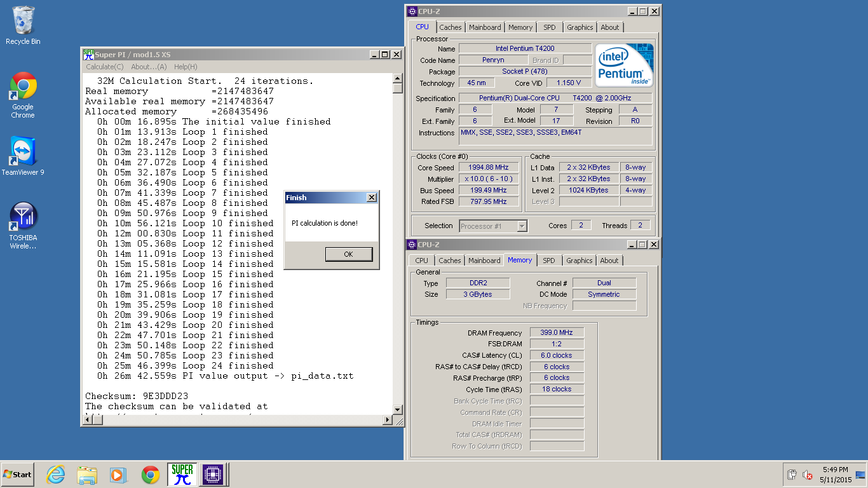Image resolution: width=868 pixels, height=488 pixels.
Task: Open Recycle Bin desktop icon
Action: tap(23, 25)
